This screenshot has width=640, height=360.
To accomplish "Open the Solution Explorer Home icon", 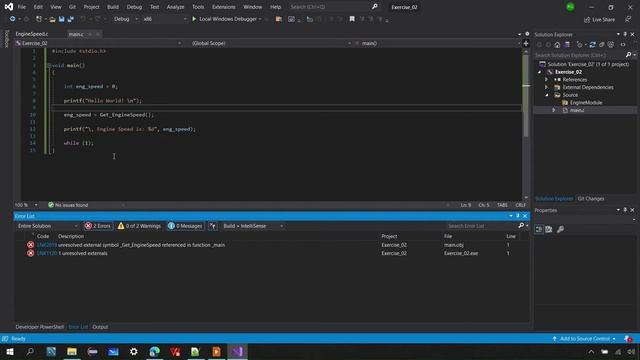I will 557,44.
